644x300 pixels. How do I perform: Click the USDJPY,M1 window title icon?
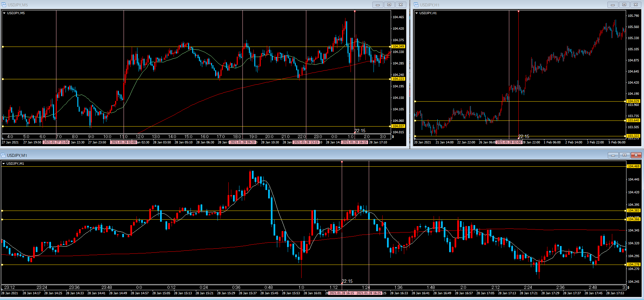pos(3,155)
